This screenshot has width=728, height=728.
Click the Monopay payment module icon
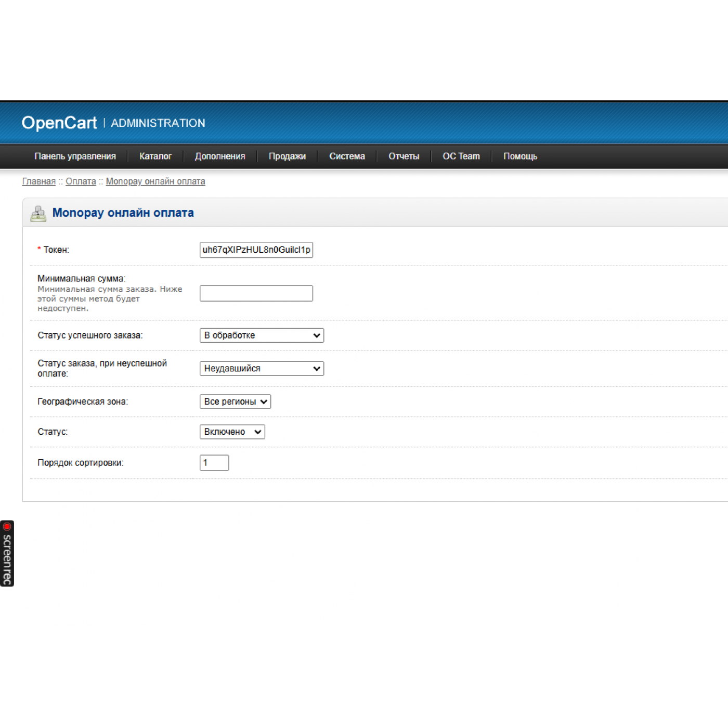tap(38, 214)
